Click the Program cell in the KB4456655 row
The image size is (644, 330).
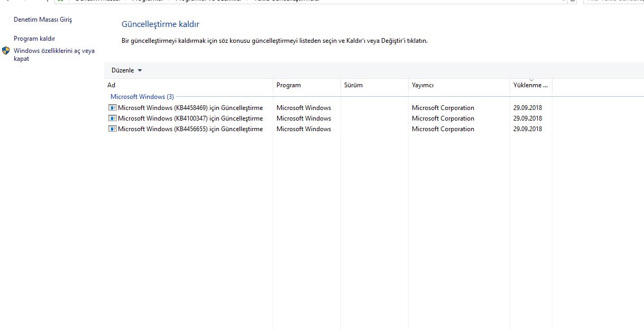(303, 129)
